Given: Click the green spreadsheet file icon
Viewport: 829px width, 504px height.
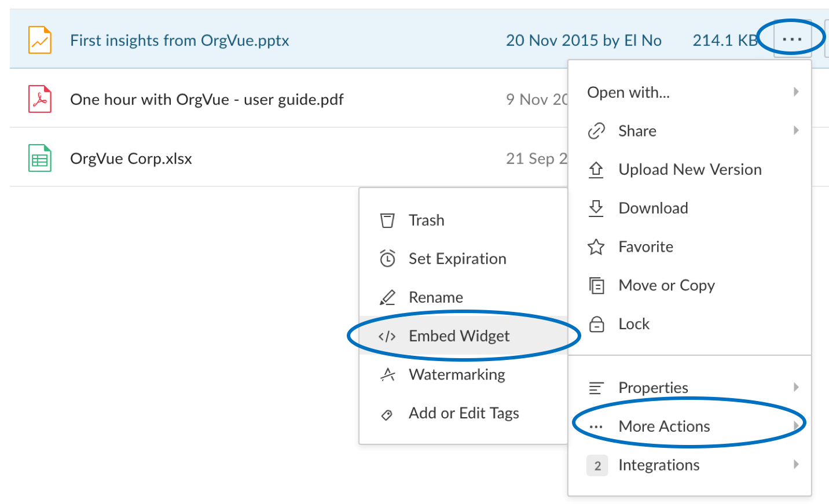Looking at the screenshot, I should (x=40, y=158).
